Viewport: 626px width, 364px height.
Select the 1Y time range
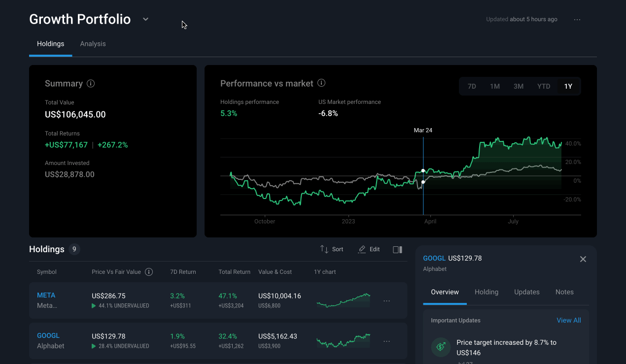pos(568,86)
